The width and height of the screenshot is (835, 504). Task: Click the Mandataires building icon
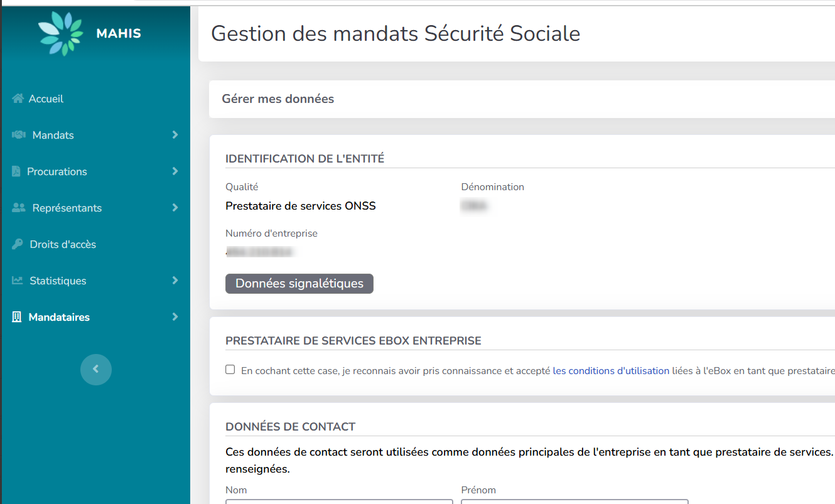pyautogui.click(x=17, y=317)
